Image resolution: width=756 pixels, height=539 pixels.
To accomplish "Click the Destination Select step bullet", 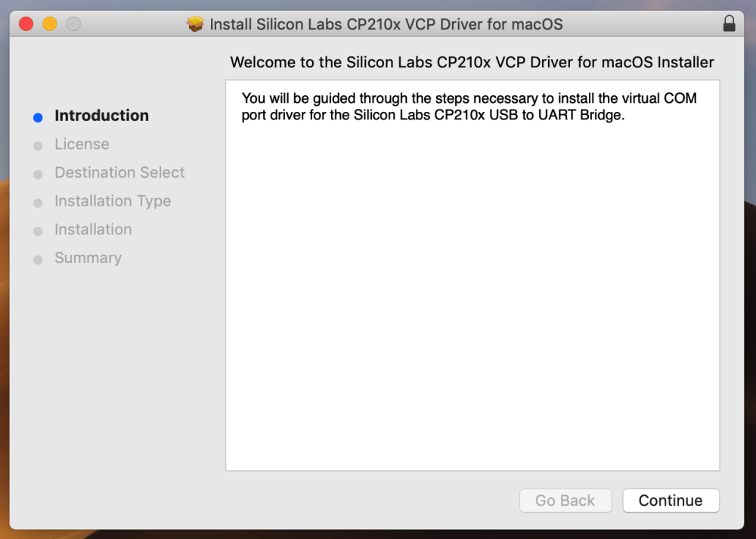I will (38, 174).
